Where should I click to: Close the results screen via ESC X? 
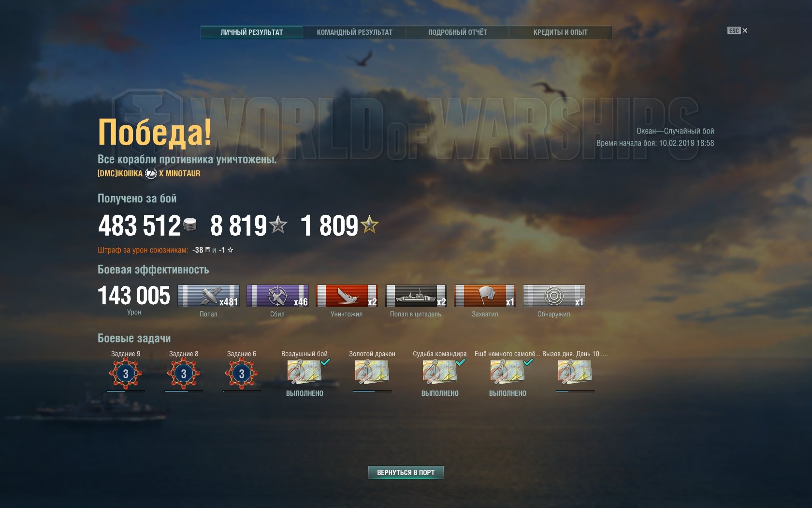[738, 30]
